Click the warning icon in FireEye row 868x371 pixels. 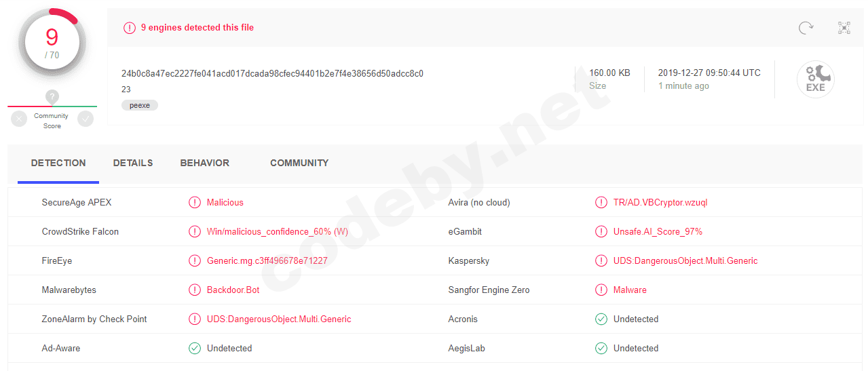pyautogui.click(x=195, y=260)
